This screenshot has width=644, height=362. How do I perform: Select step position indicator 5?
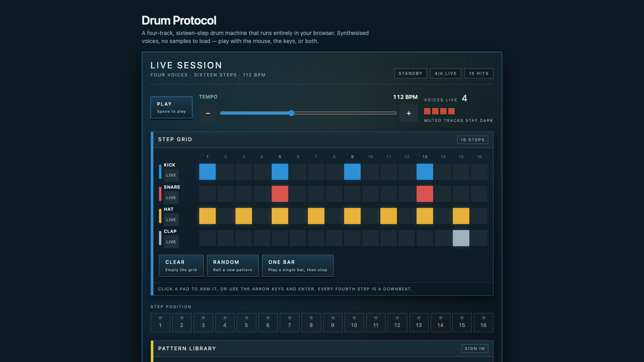[246, 323]
